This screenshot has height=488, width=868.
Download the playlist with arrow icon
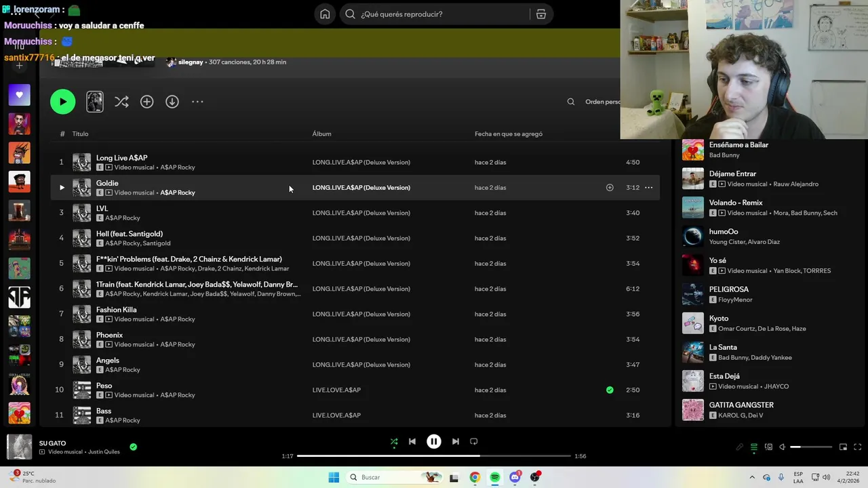point(172,102)
